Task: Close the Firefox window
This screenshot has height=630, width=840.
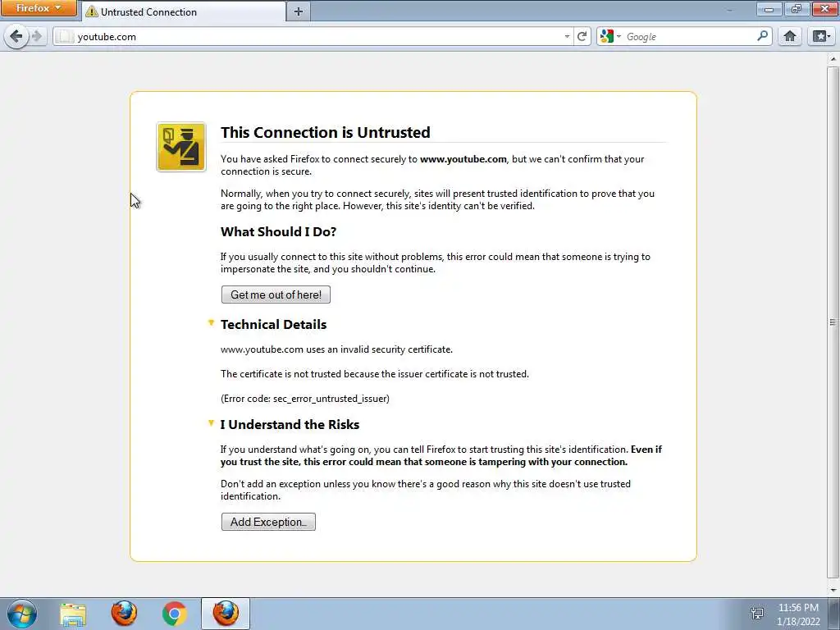Action: click(825, 9)
